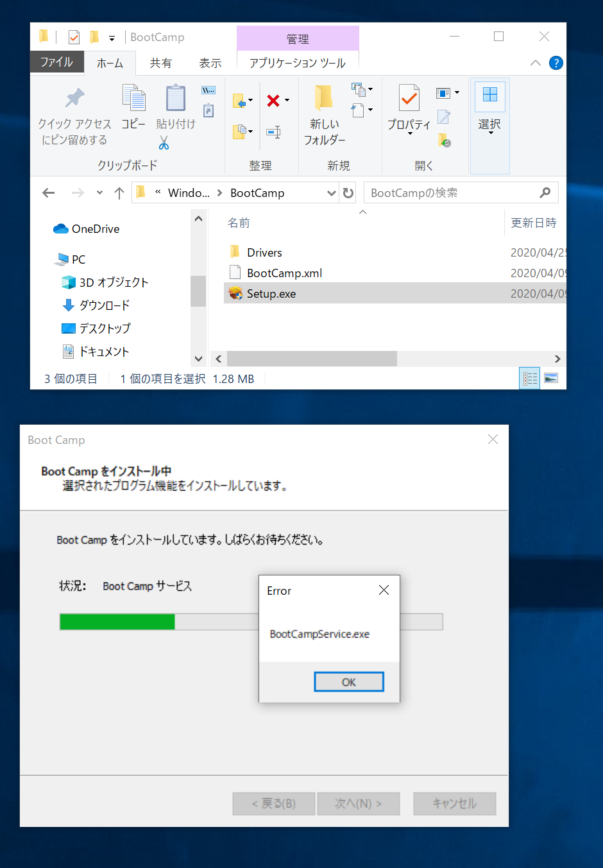The width and height of the screenshot is (603, 868).
Task: Expand the address bar history dropdown
Action: [x=332, y=193]
